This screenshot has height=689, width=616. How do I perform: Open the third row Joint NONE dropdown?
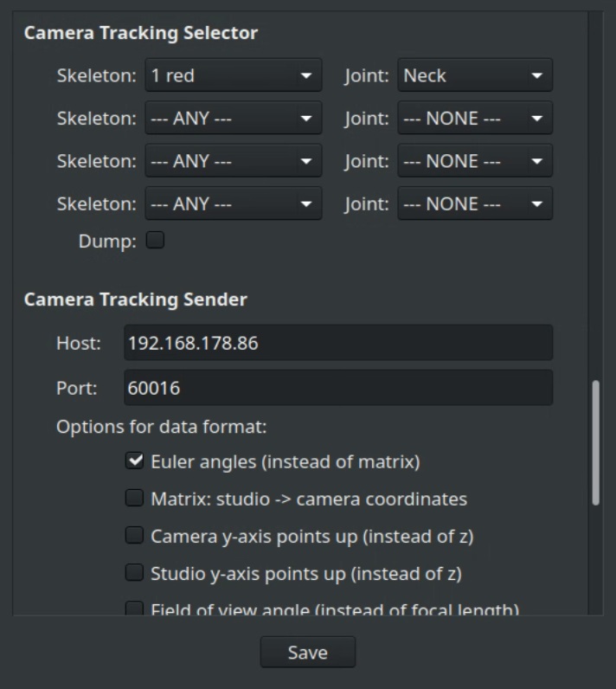coord(474,161)
